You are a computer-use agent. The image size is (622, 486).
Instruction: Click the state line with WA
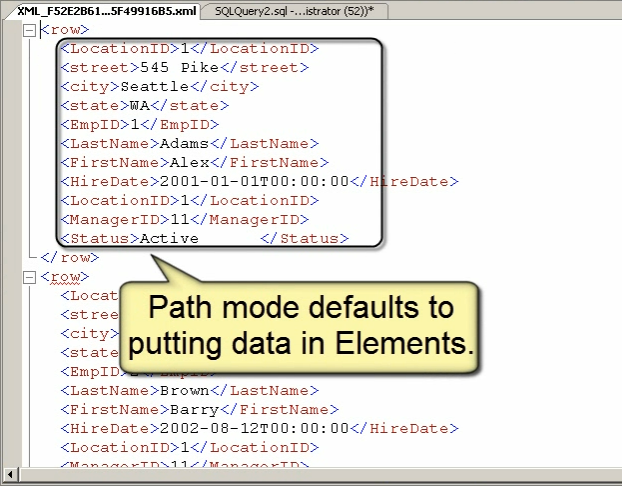[x=145, y=106]
